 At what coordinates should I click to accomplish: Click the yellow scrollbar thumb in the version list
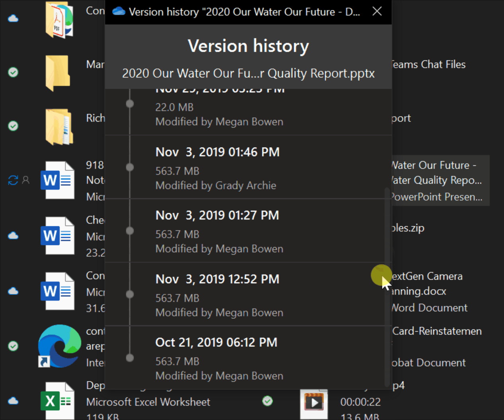[381, 275]
